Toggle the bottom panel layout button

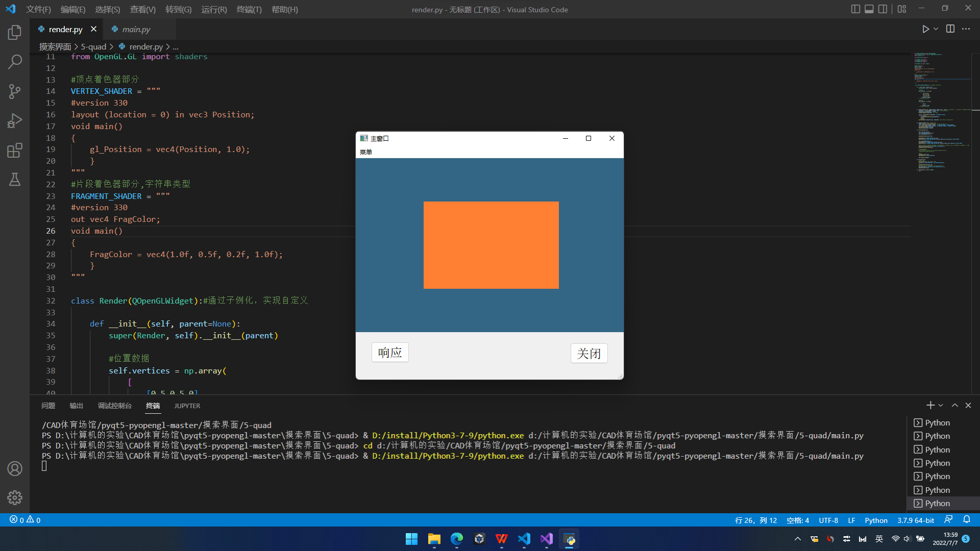(869, 9)
